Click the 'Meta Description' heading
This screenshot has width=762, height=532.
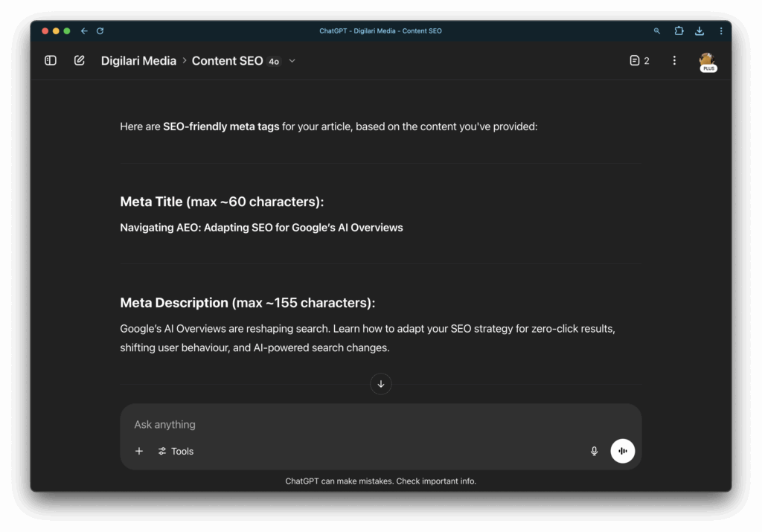click(247, 303)
